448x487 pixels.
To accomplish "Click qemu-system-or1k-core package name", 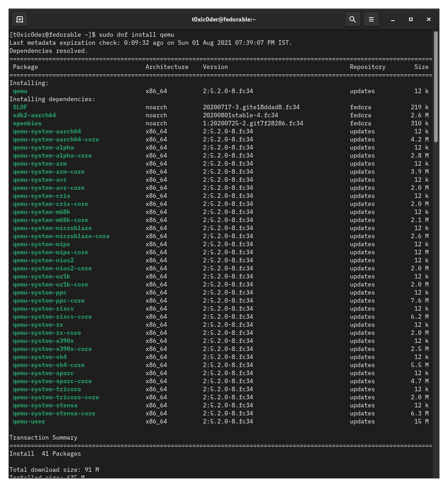I will 50,285.
